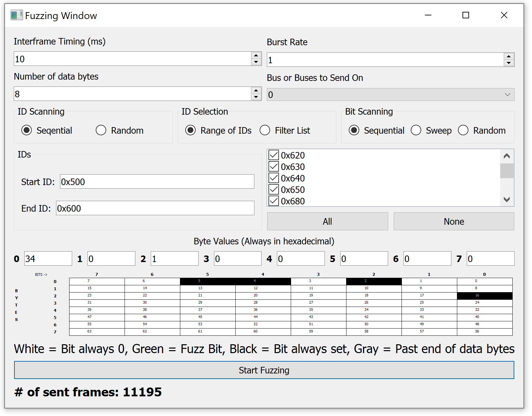
Task: Select Random ID Scanning option
Action: click(101, 130)
